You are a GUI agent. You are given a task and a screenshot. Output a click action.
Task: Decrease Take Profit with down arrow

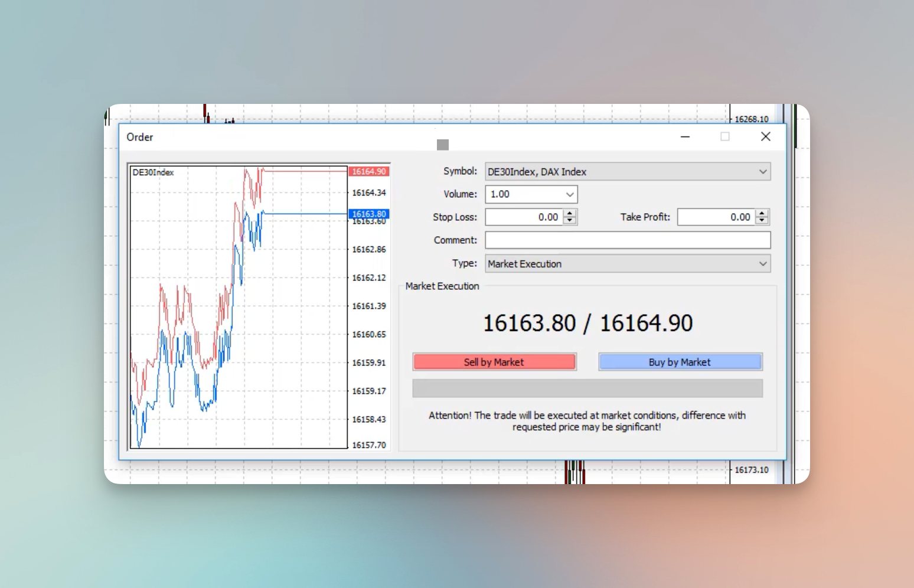[x=762, y=221]
